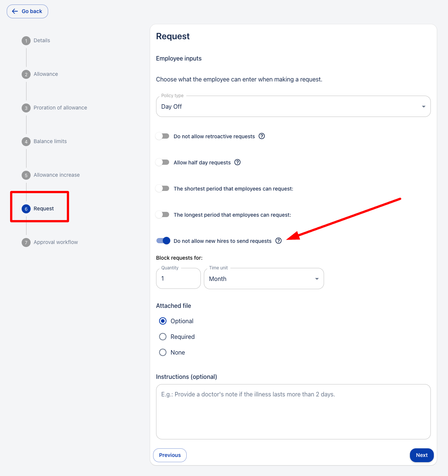Click the Previous button

click(x=170, y=455)
